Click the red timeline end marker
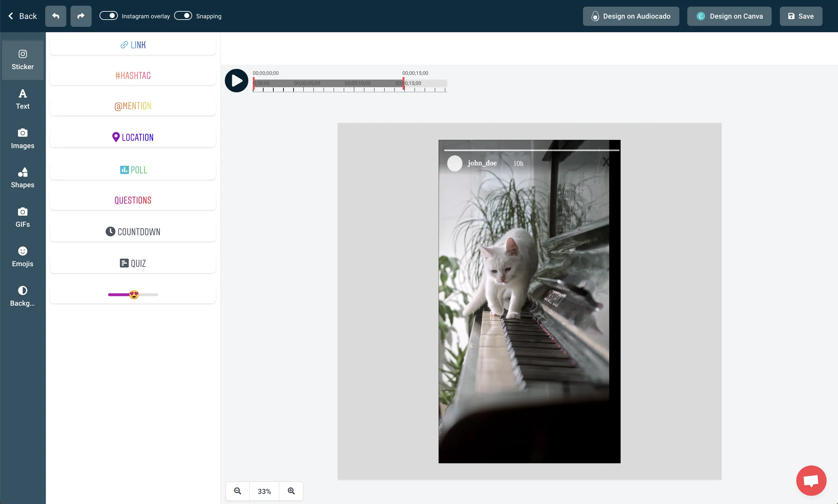 (x=404, y=84)
